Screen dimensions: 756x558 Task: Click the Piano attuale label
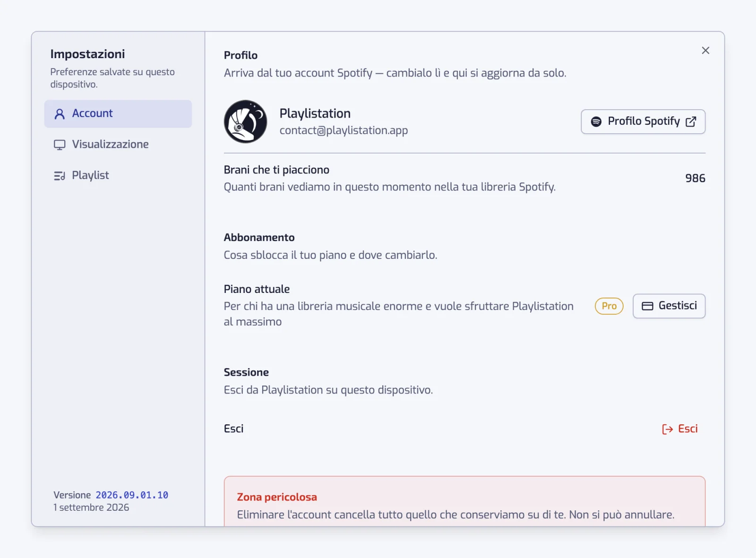click(257, 289)
